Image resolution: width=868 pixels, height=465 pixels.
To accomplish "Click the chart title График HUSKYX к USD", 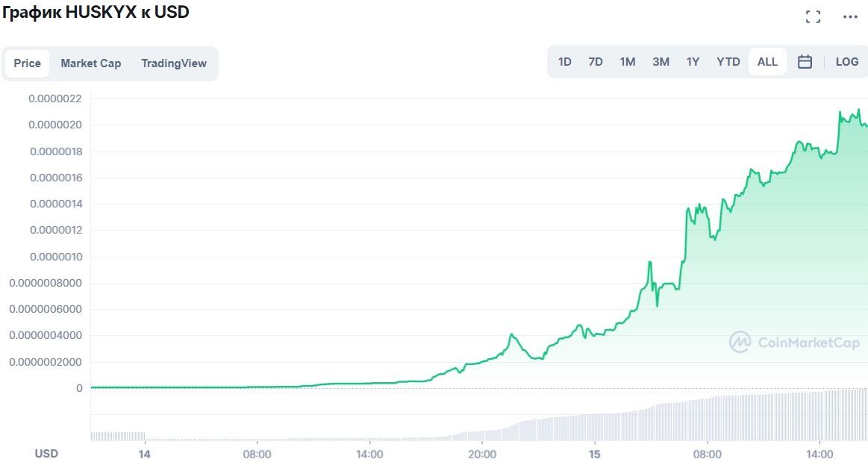I will click(97, 12).
